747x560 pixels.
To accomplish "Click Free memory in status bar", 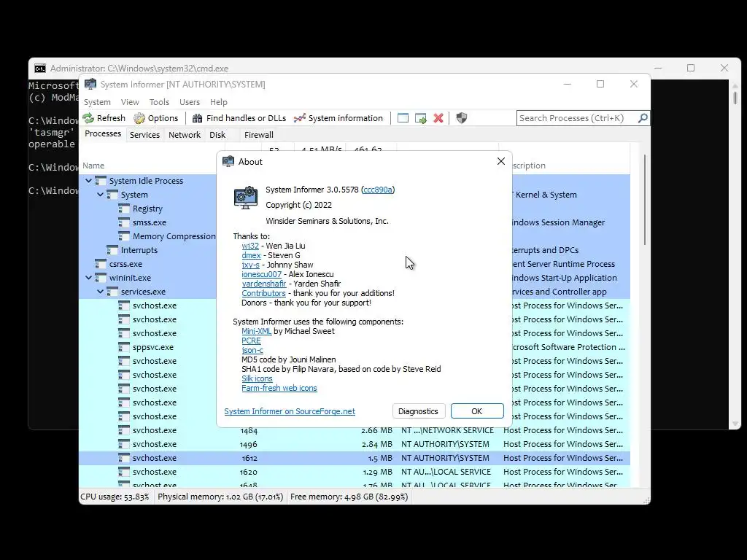I will (x=349, y=497).
